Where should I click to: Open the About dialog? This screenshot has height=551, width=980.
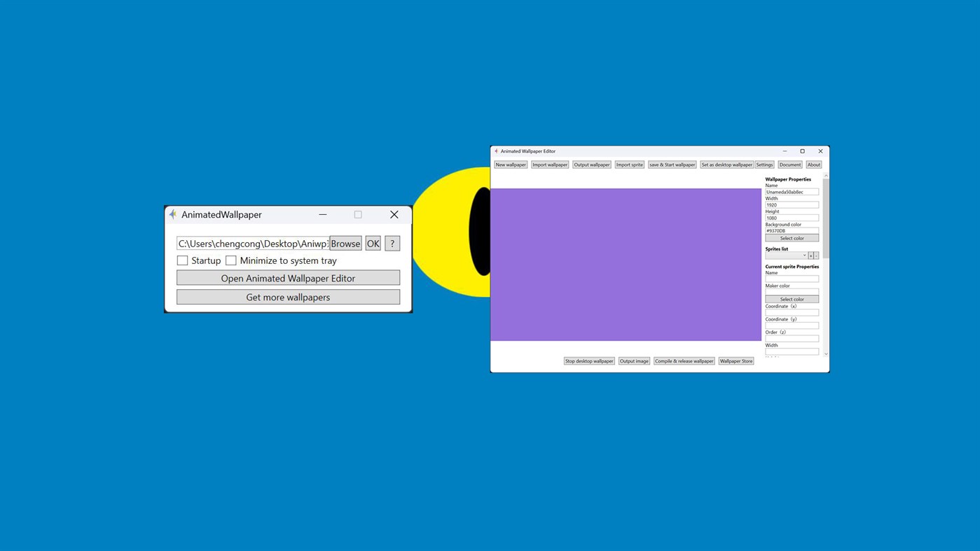coord(813,164)
